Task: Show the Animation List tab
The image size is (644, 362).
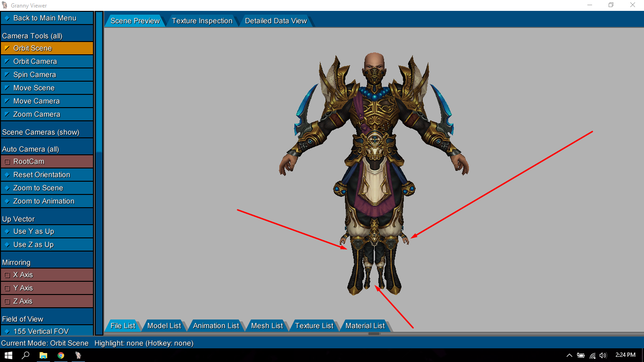Action: coord(216,326)
